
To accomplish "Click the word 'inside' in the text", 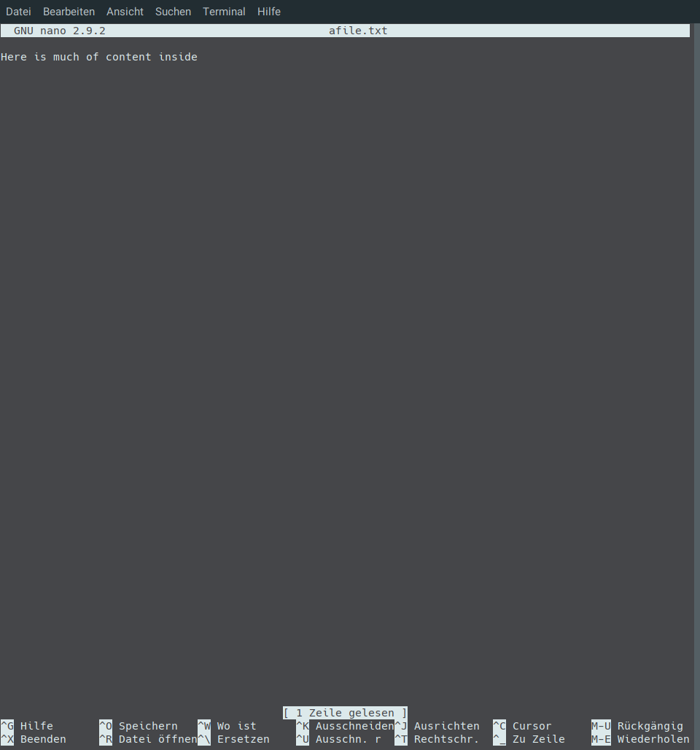I will coord(178,57).
